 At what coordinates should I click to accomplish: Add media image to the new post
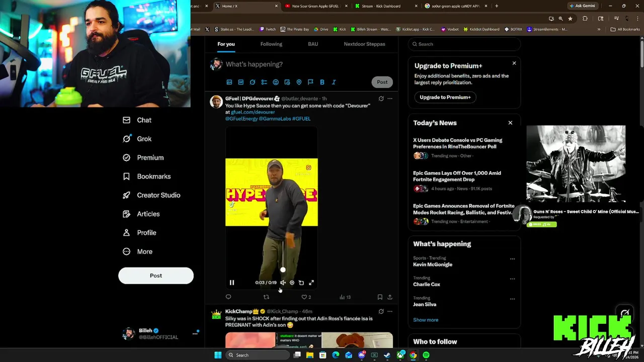[229, 82]
